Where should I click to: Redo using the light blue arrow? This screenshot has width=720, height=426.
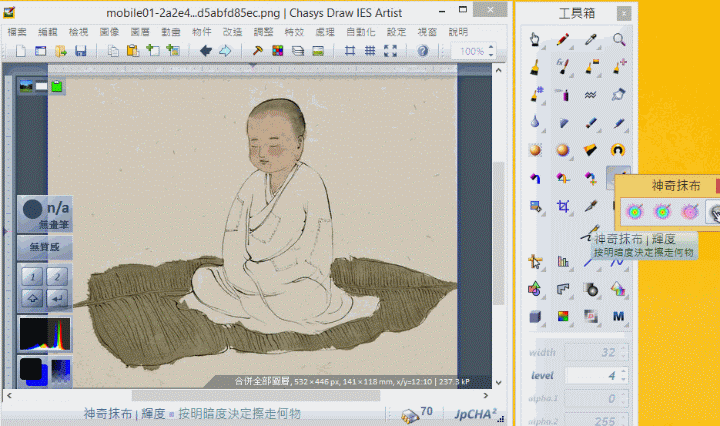pos(225,50)
